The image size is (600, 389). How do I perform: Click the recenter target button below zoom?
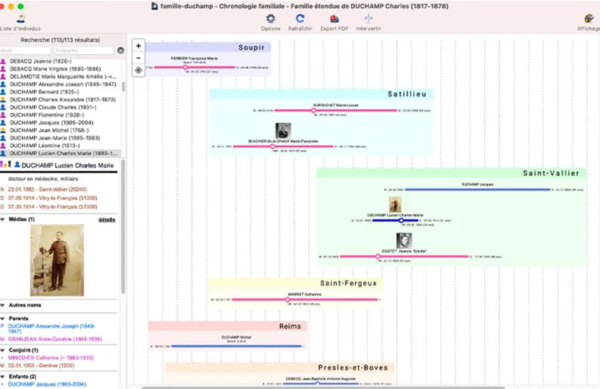(x=139, y=70)
